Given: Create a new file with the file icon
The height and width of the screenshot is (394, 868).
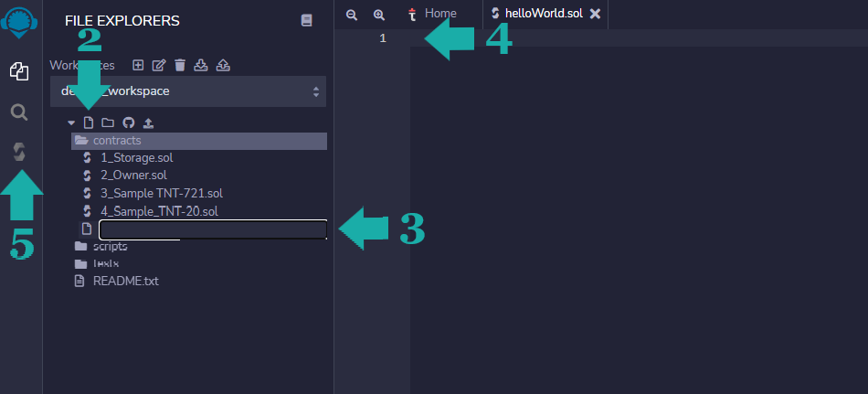Looking at the screenshot, I should click(x=89, y=122).
